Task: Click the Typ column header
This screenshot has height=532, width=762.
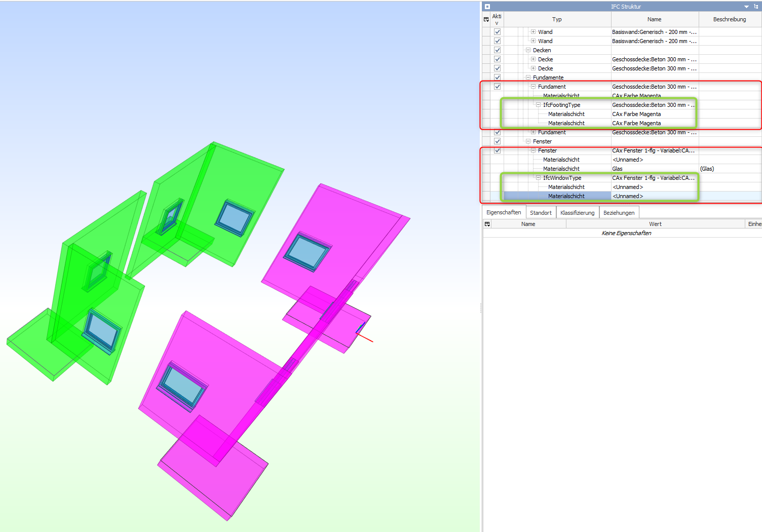Action: pos(557,19)
